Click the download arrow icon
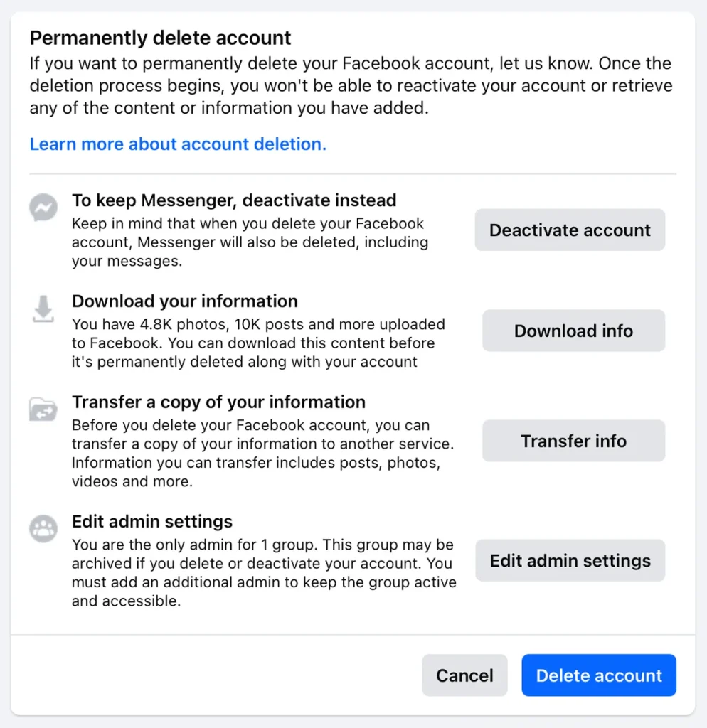 coord(43,309)
